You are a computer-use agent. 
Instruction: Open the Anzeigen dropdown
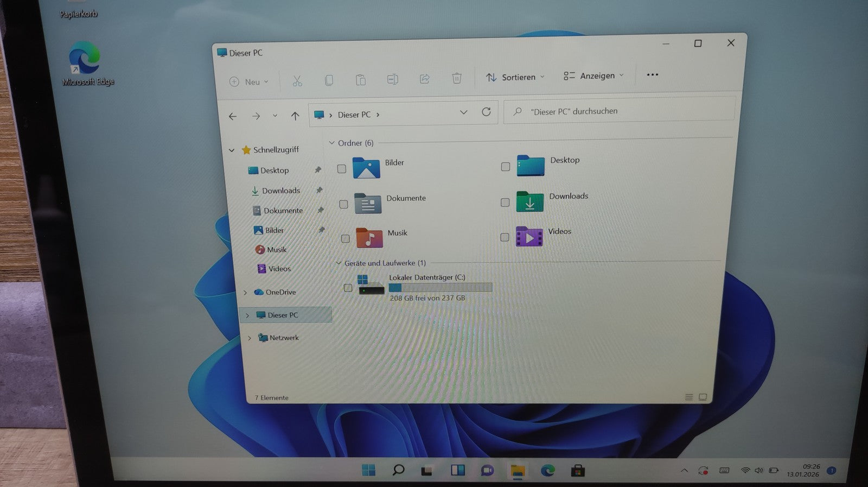593,75
